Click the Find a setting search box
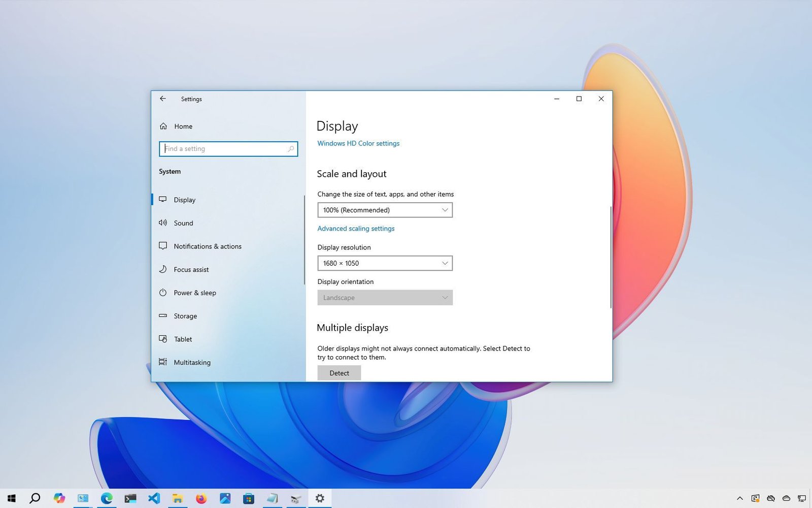This screenshot has height=508, width=812. tap(228, 149)
